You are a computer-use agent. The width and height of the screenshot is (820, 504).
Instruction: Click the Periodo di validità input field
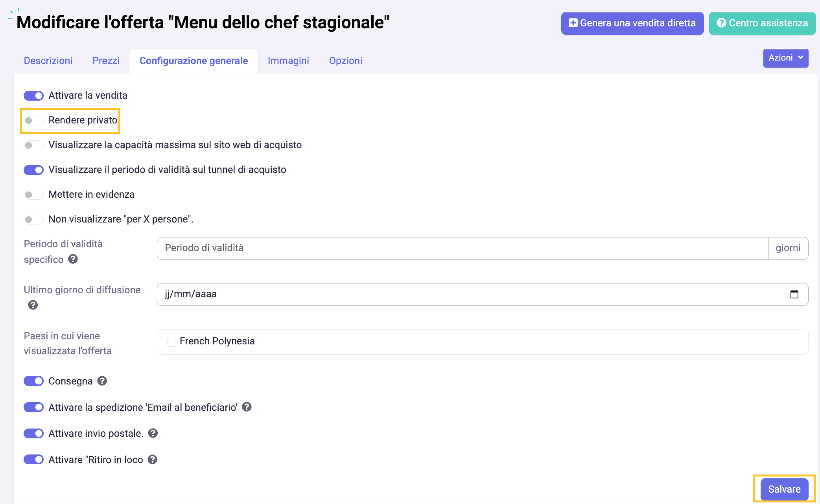462,248
